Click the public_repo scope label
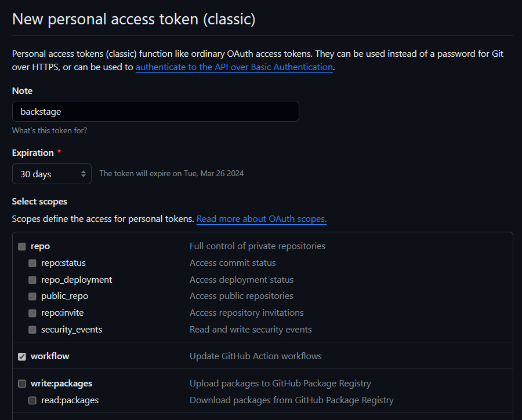This screenshot has height=420, width=522. [64, 296]
